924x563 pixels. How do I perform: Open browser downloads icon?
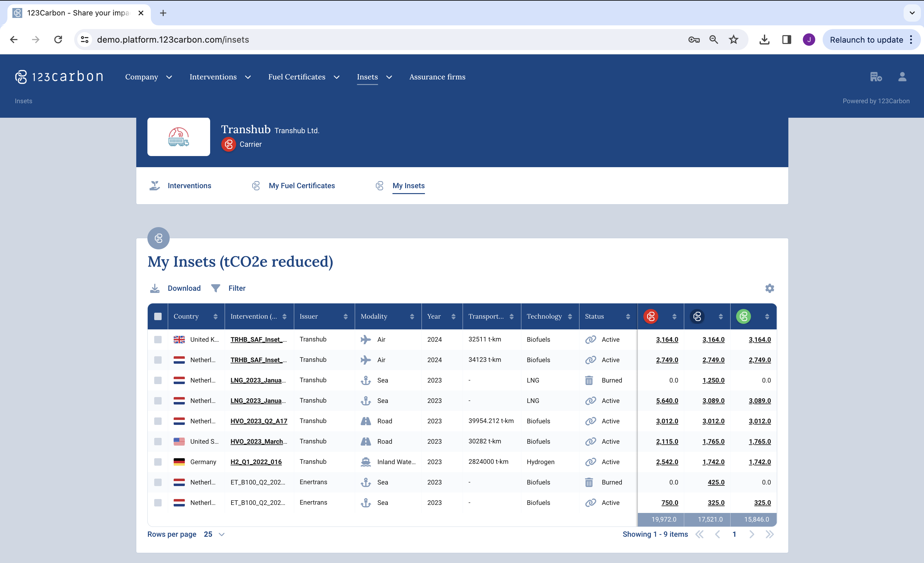(x=764, y=39)
